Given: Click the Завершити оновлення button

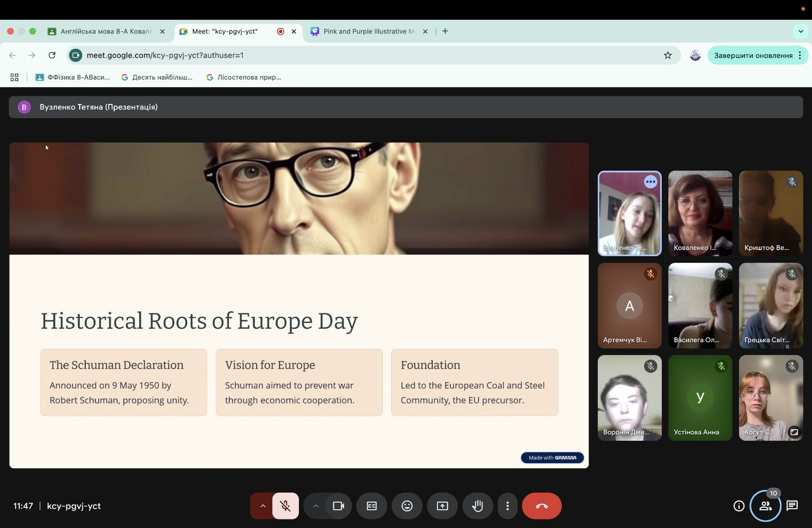Looking at the screenshot, I should tap(753, 55).
